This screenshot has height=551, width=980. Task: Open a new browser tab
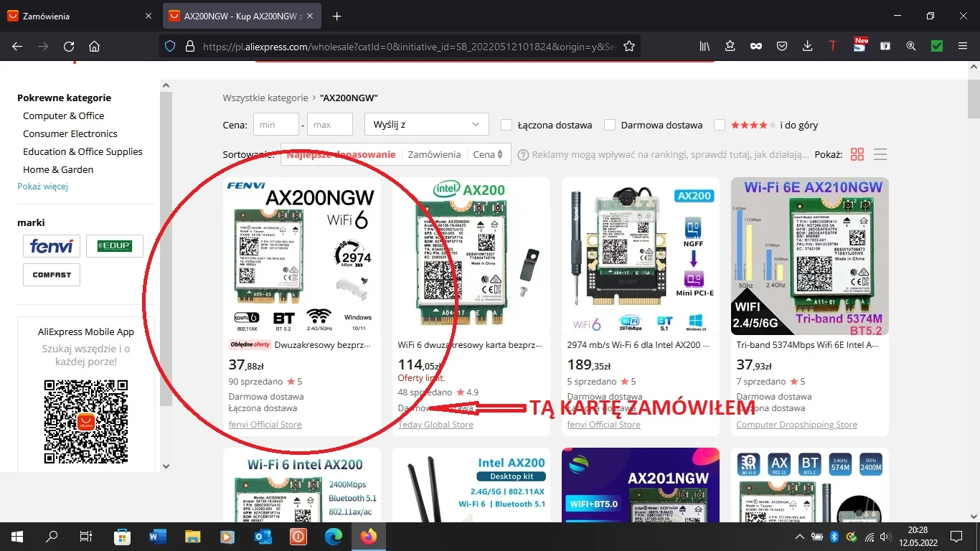coord(336,16)
